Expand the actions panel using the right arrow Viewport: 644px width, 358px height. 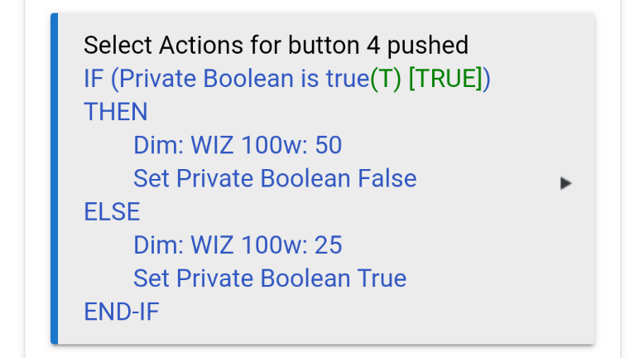click(x=565, y=183)
